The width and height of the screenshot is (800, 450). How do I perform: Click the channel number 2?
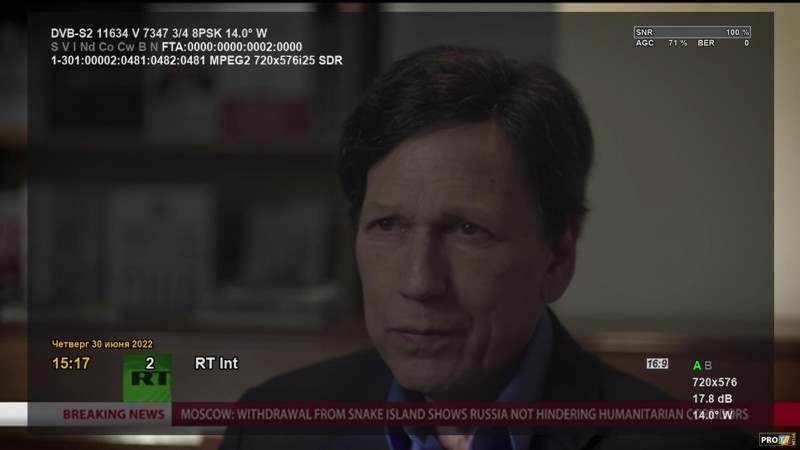tap(150, 363)
